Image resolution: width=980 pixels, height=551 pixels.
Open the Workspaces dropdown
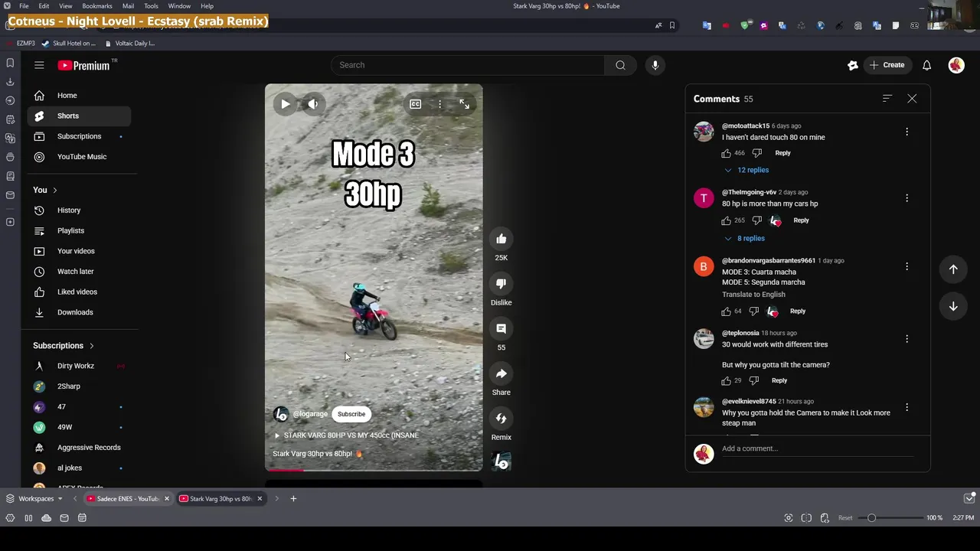coord(34,499)
